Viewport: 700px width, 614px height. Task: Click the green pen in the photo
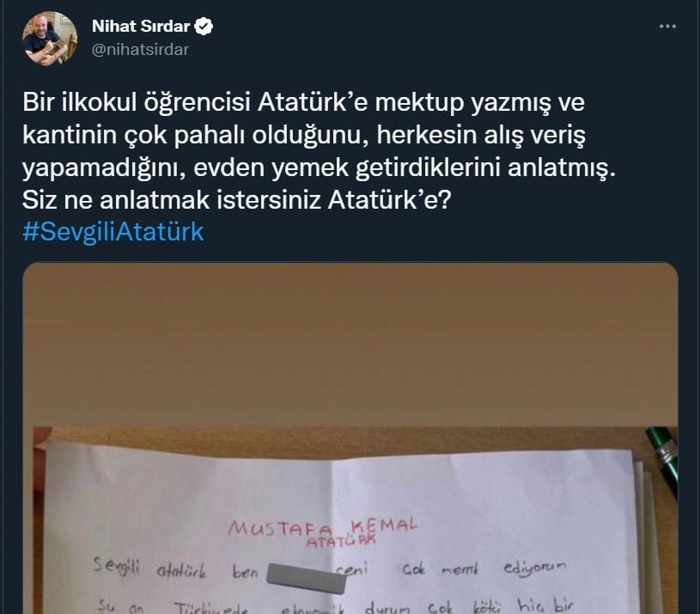click(x=662, y=459)
